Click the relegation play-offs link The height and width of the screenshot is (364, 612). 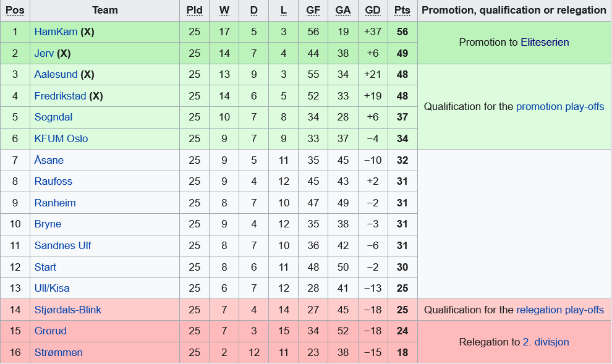pyautogui.click(x=560, y=310)
